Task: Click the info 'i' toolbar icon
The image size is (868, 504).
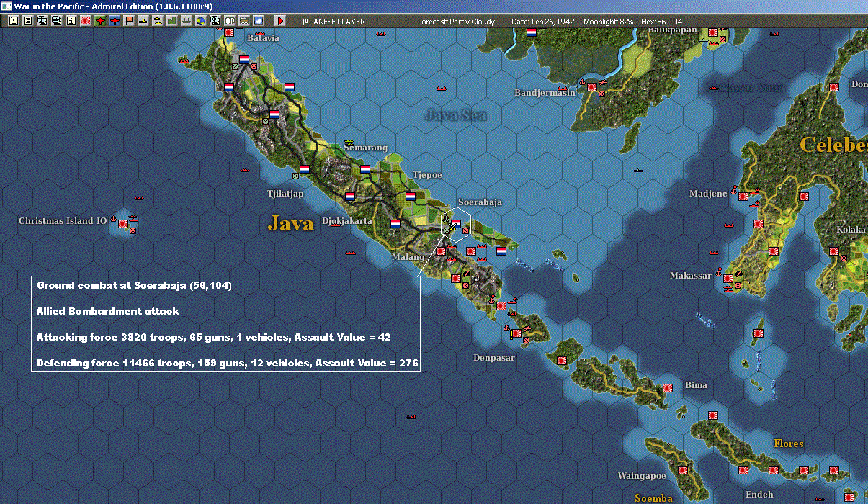Action: click(x=71, y=21)
